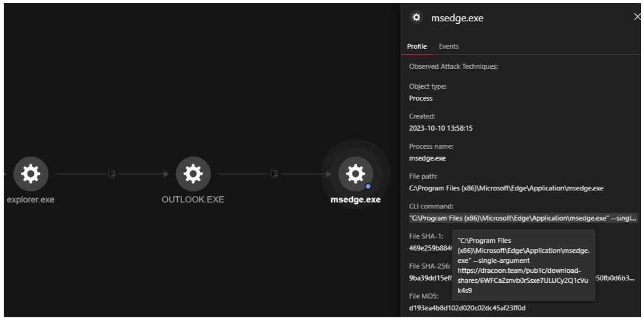The image size is (644, 321).
Task: Click the blue indicator dot on msedge.exe node
Action: tap(368, 186)
